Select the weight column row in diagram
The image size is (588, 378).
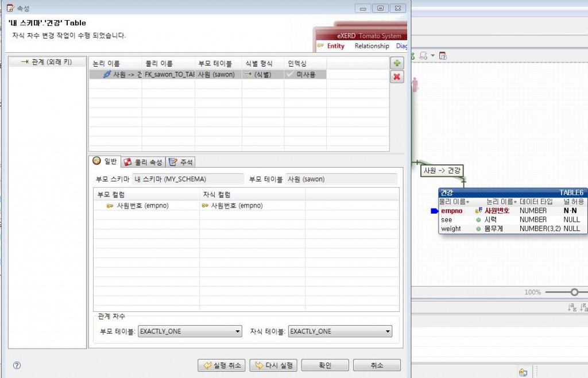click(512, 229)
